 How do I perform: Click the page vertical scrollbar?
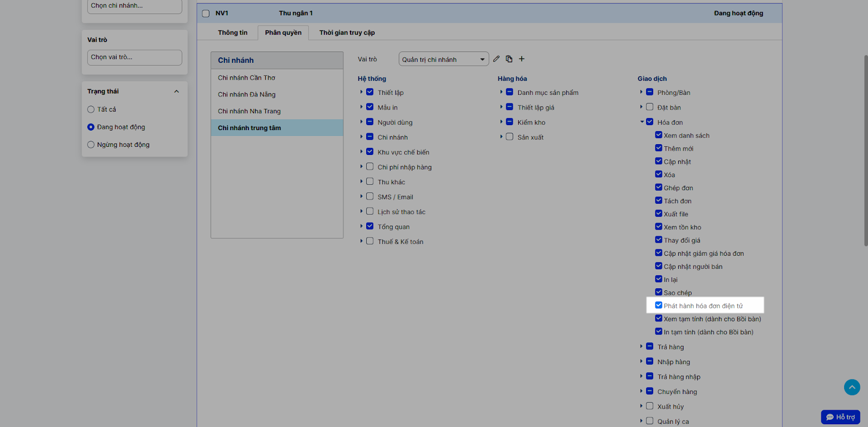click(x=865, y=152)
